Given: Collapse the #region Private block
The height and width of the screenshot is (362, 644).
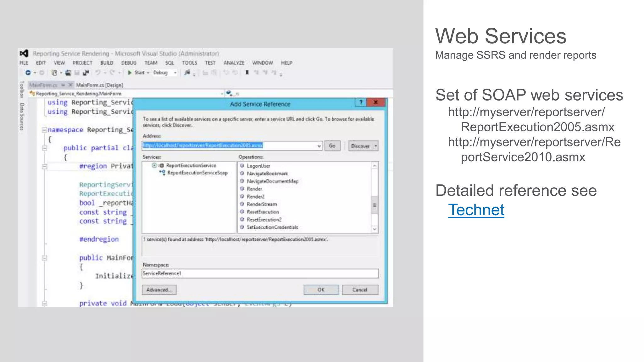Looking at the screenshot, I should coord(45,166).
